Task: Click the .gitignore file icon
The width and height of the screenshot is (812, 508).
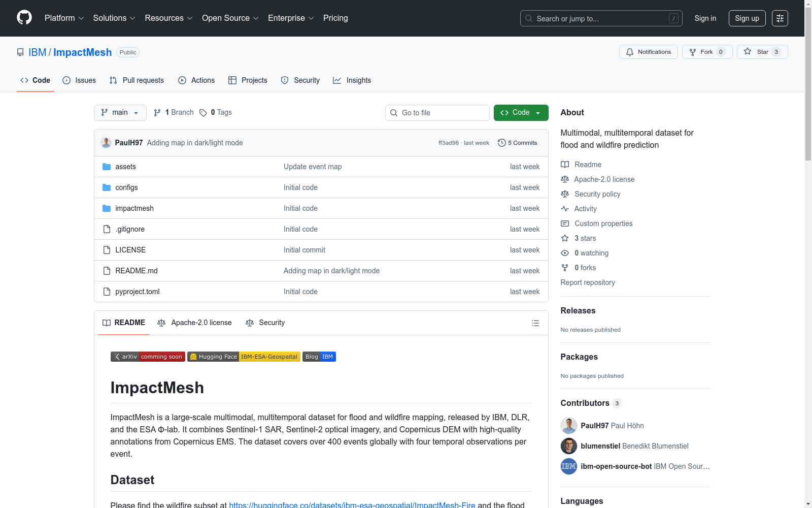Action: (107, 229)
